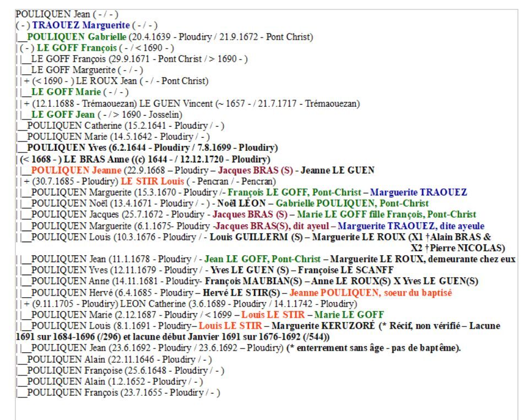
Task: Select 'POULIQUEN Marguerite' born 15.3.1670
Action: [x=81, y=193]
